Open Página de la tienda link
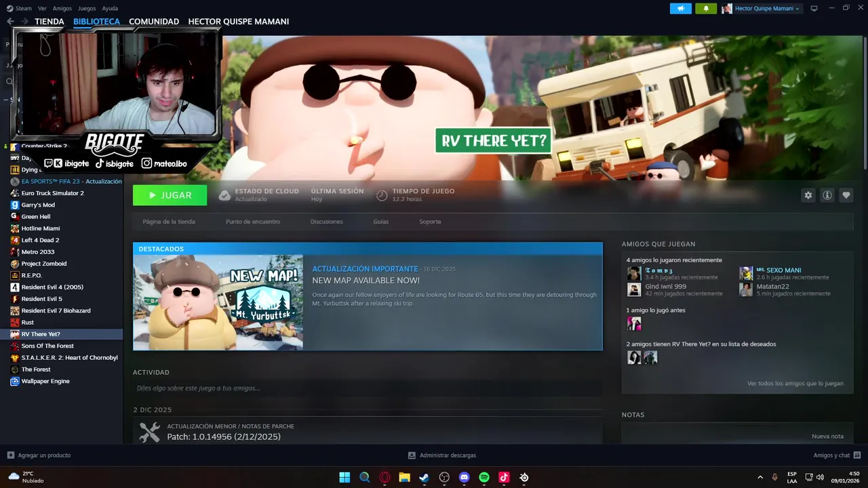The width and height of the screenshot is (868, 488). (x=169, y=222)
